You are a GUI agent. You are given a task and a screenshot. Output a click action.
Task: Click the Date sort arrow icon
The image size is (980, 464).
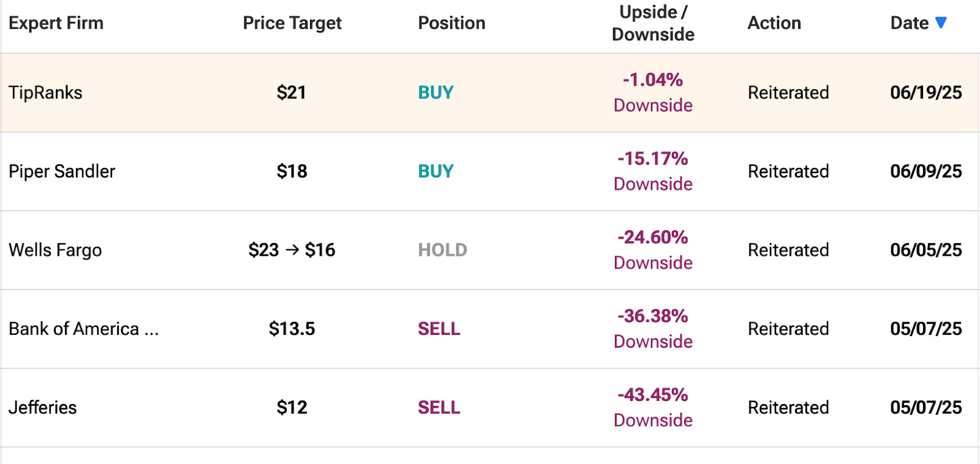(941, 23)
